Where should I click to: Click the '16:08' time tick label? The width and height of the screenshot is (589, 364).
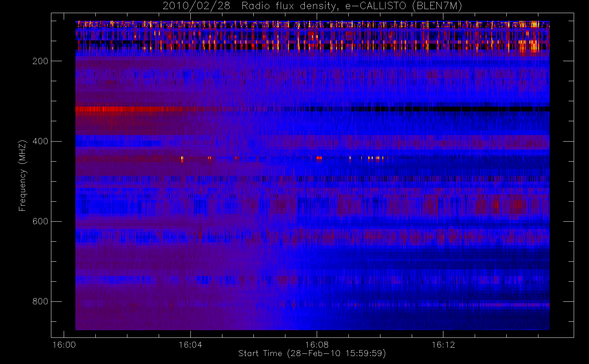tap(317, 345)
